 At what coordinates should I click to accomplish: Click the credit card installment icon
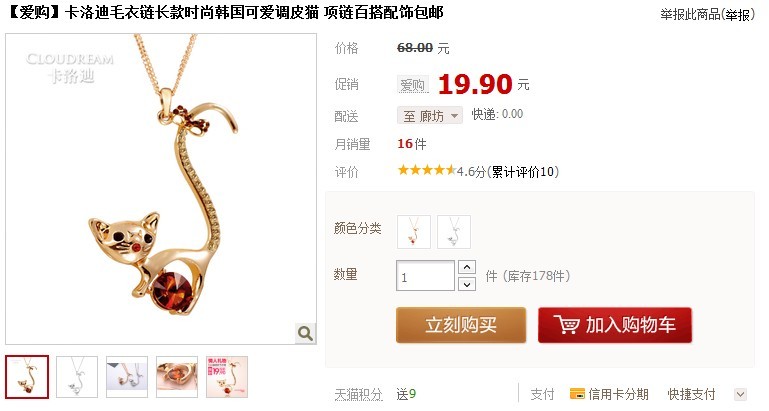pyautogui.click(x=577, y=394)
